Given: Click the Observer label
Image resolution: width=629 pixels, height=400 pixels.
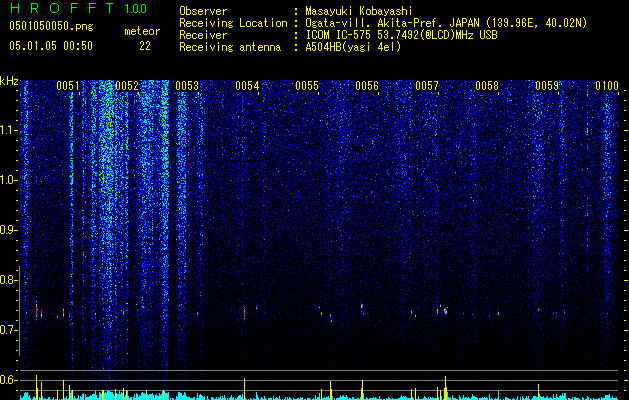Looking at the screenshot, I should coord(203,11).
